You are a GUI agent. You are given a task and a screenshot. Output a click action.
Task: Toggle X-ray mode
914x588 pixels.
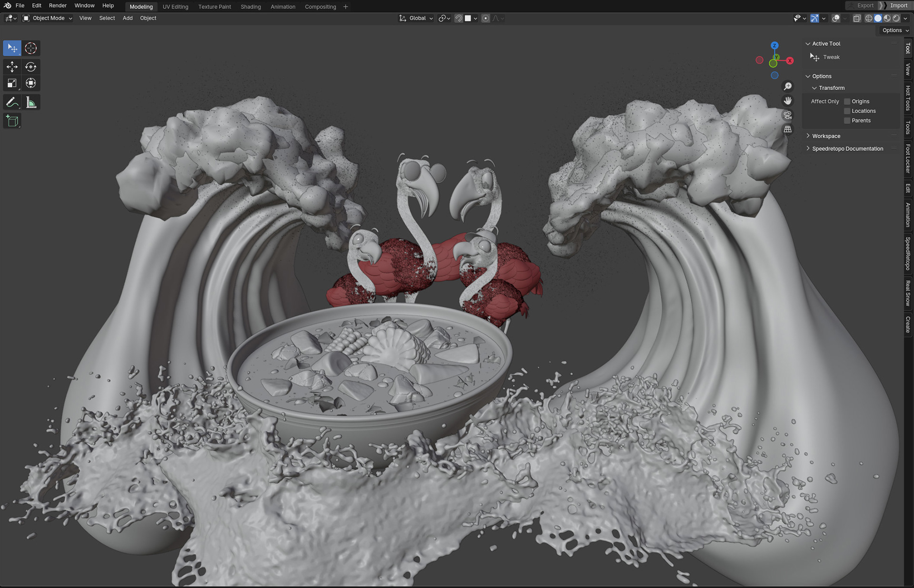click(x=856, y=18)
